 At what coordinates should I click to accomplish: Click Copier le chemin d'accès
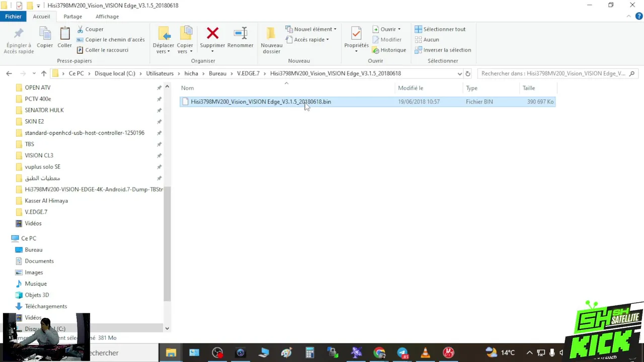tap(110, 40)
